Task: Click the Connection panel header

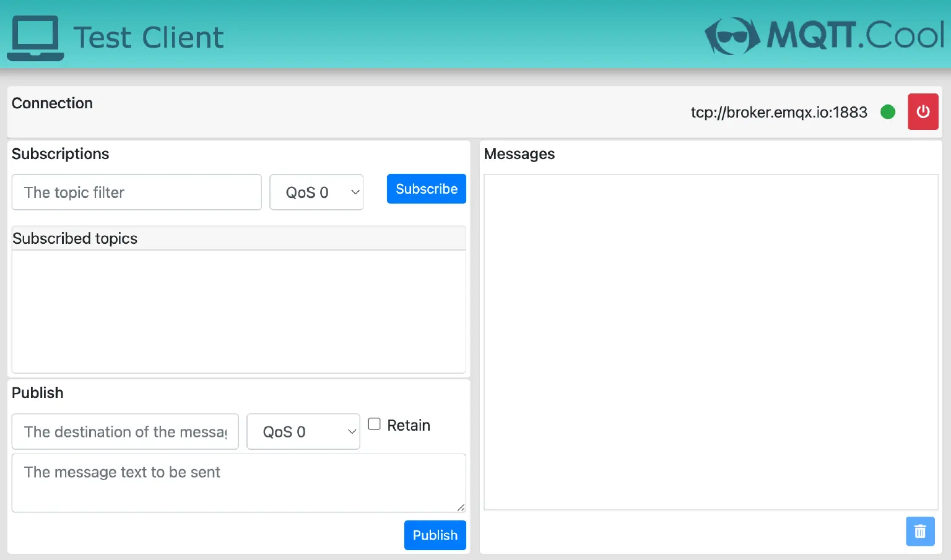Action: click(52, 103)
